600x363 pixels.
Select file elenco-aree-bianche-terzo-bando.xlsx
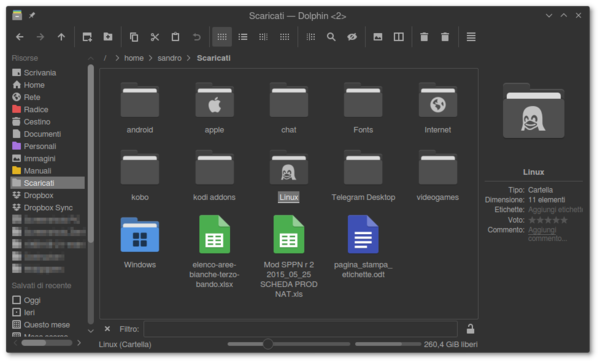[214, 252]
